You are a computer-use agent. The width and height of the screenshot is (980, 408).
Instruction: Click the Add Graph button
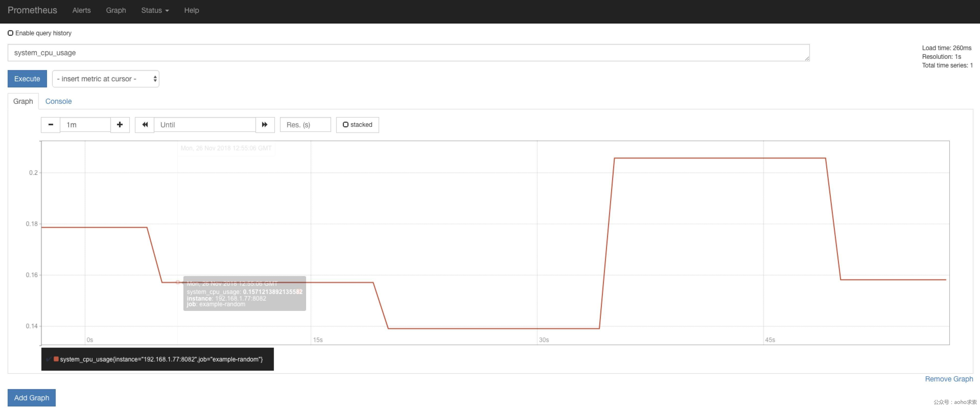(x=31, y=398)
